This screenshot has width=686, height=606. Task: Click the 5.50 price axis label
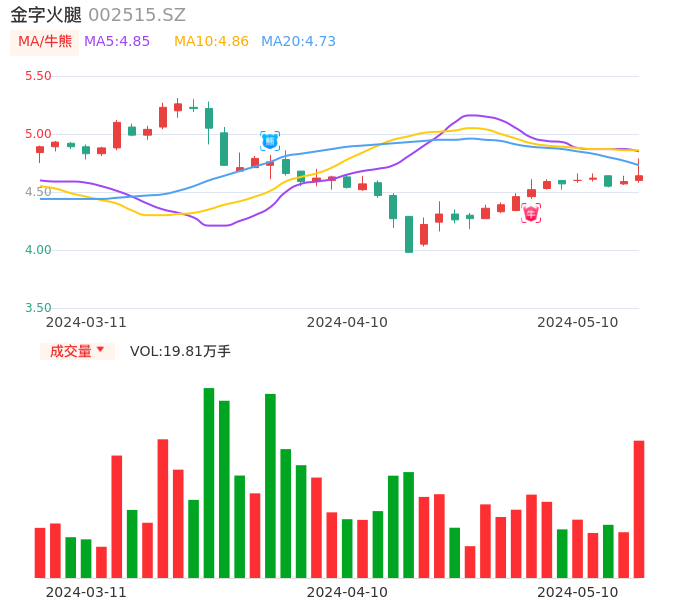click(38, 76)
